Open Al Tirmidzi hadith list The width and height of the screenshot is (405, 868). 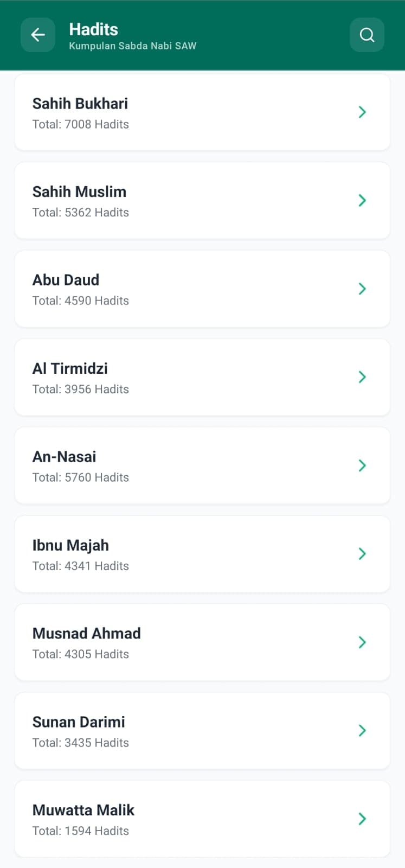70,369
